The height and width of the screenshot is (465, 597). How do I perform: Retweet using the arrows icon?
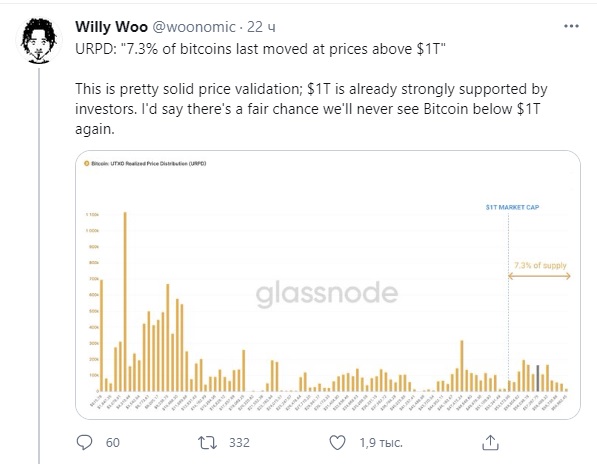click(208, 443)
